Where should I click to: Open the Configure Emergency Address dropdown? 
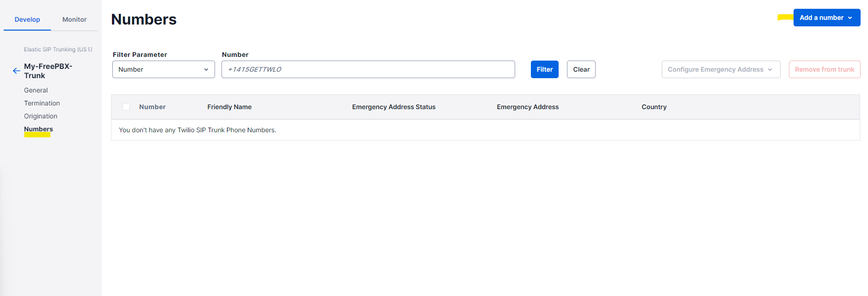click(720, 69)
